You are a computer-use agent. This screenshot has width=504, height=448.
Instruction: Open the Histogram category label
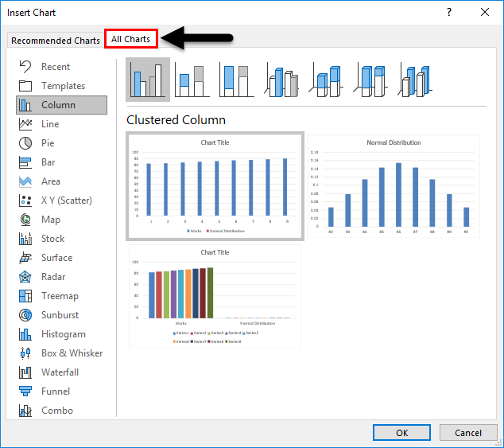[64, 334]
